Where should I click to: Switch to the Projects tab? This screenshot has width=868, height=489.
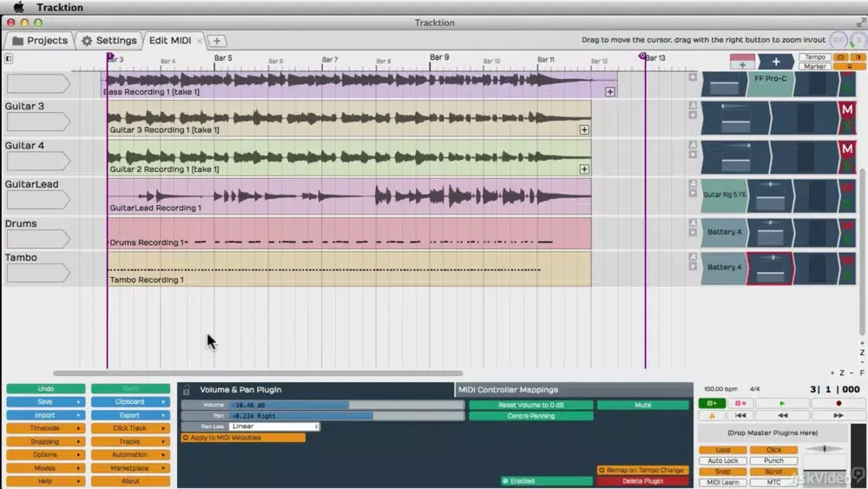(40, 41)
